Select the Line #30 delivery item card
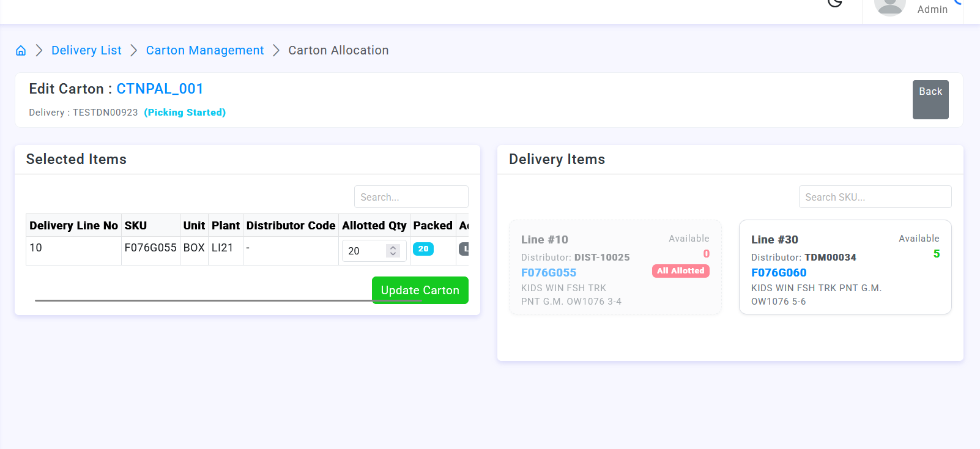This screenshot has height=449, width=980. point(845,267)
